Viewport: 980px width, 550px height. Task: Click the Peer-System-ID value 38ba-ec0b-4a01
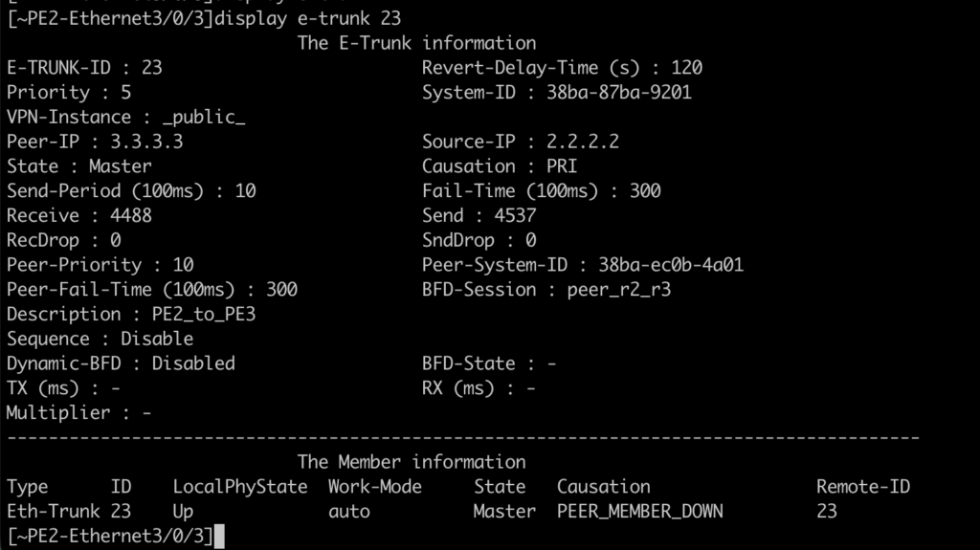coord(670,265)
